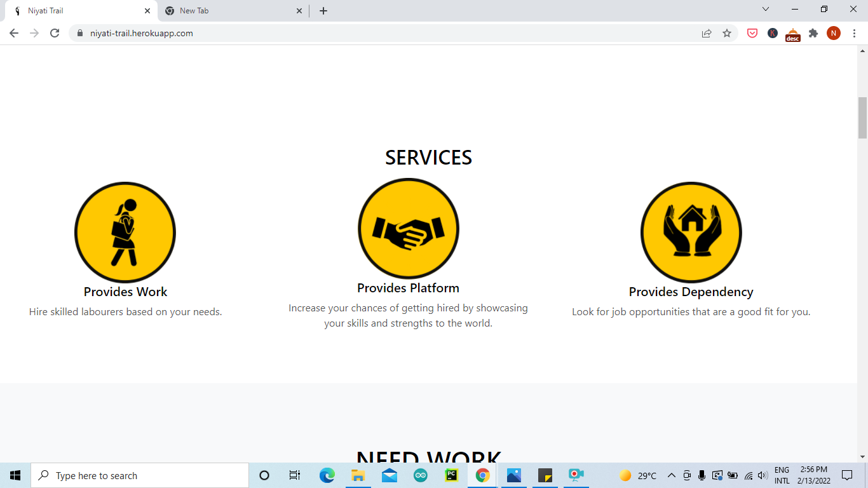The width and height of the screenshot is (868, 488).
Task: Expand hidden icons in the system tray
Action: coord(671,475)
